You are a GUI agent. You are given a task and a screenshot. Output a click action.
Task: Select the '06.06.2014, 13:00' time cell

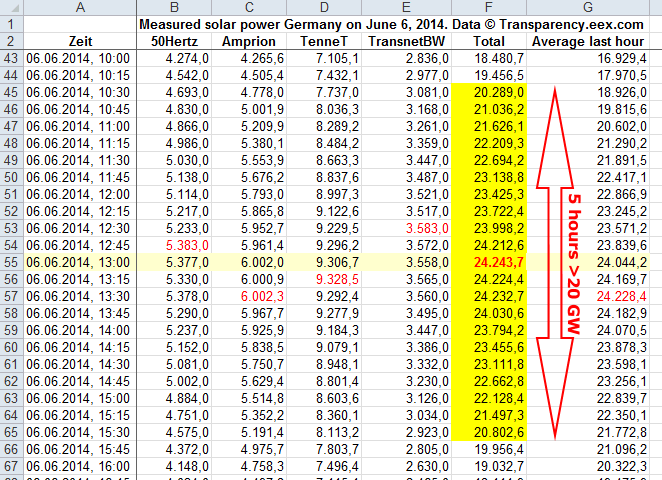pos(80,260)
